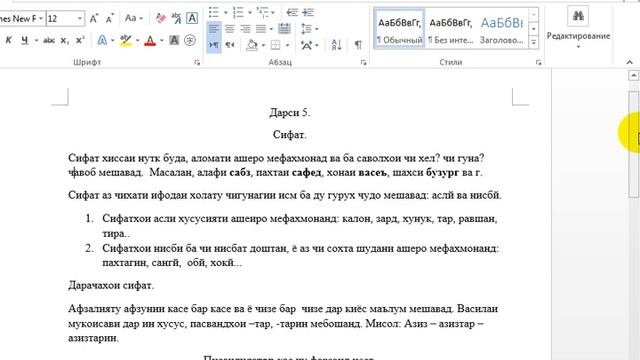
Task: Click the word 'Сифат.' heading
Action: pos(290,135)
